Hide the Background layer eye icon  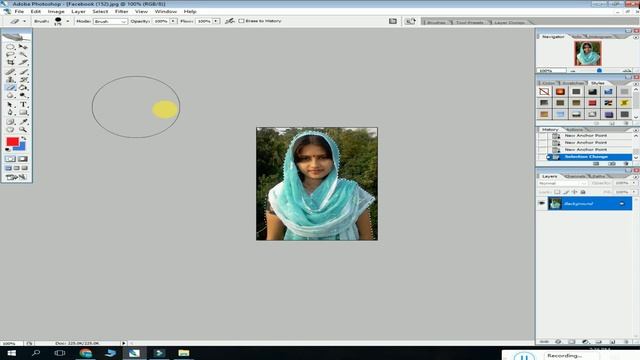pyautogui.click(x=542, y=203)
